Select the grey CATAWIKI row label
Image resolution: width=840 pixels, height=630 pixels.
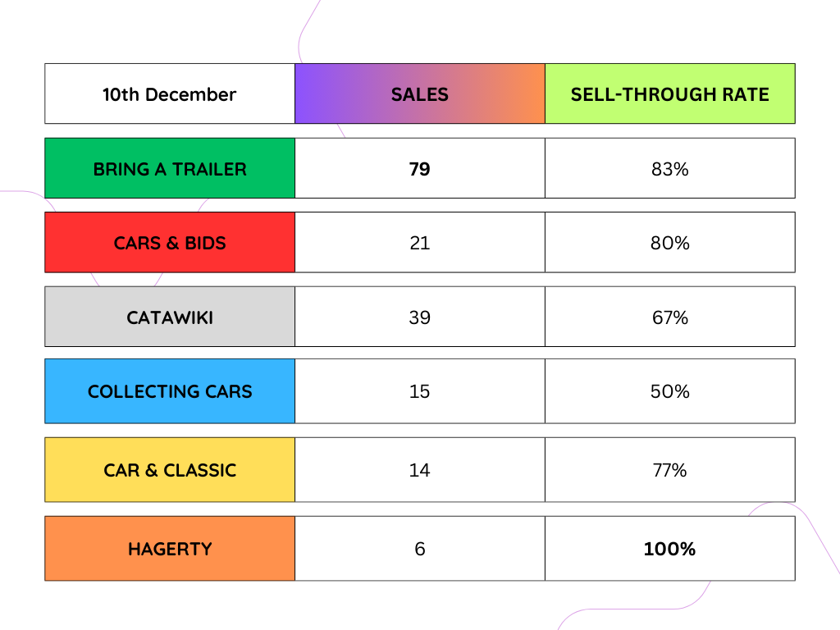[x=170, y=317]
